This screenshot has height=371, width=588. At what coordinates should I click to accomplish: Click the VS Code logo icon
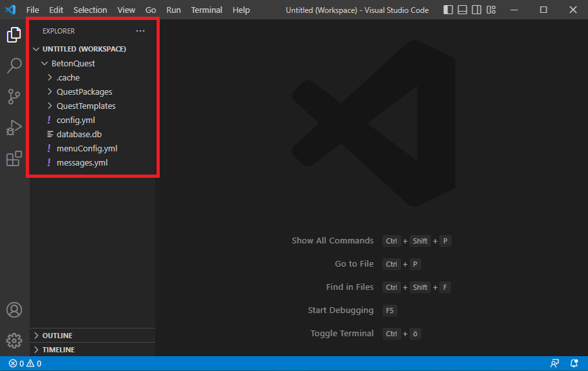click(10, 10)
